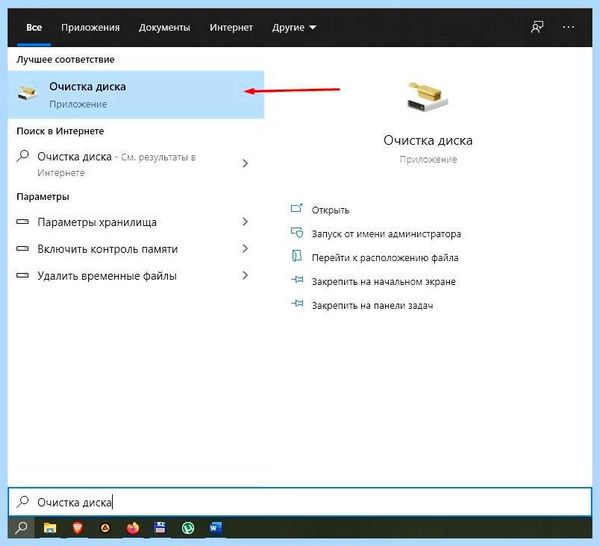This screenshot has height=546, width=600.
Task: Click pin icon beside Закрепить на панели задач
Action: click(x=297, y=304)
